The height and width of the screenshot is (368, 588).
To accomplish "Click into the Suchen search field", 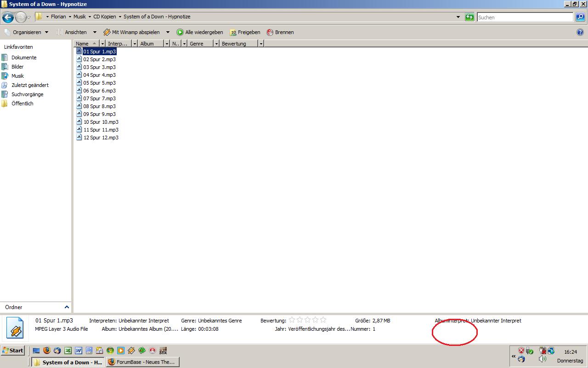I will coord(525,17).
